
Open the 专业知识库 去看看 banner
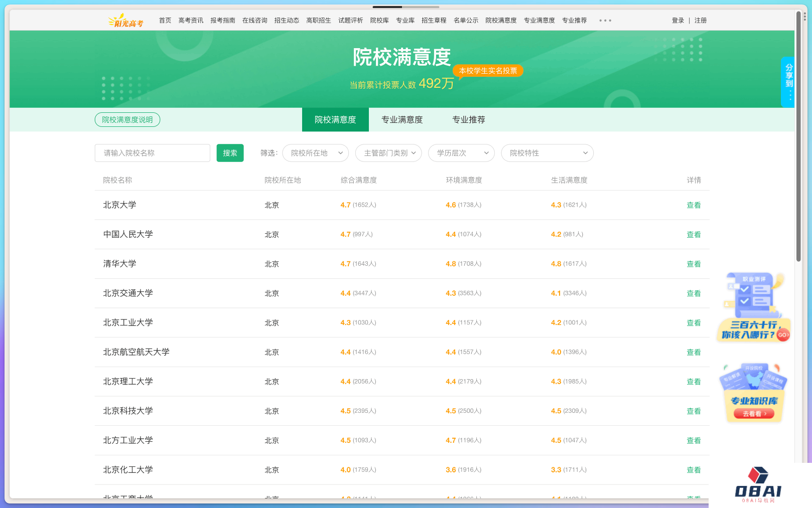(x=754, y=392)
